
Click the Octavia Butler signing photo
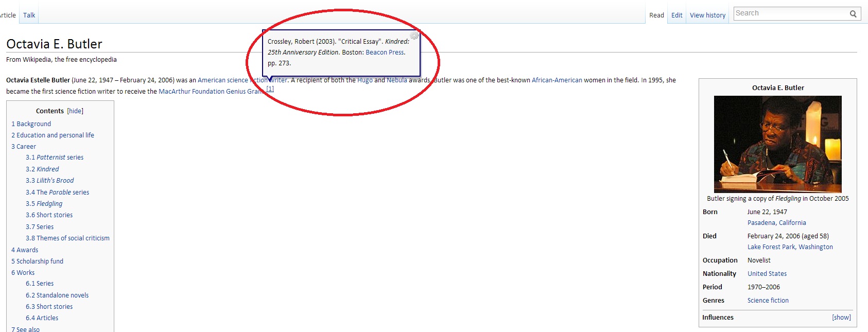click(777, 144)
